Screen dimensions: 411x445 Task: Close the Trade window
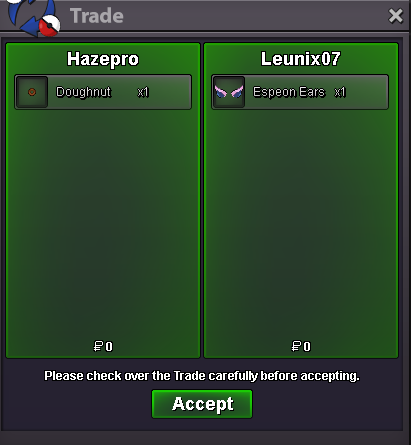[396, 16]
